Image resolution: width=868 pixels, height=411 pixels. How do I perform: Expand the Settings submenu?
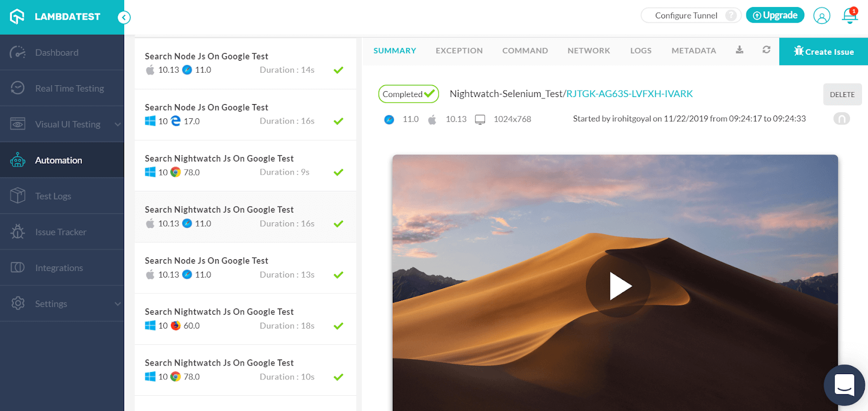click(118, 304)
